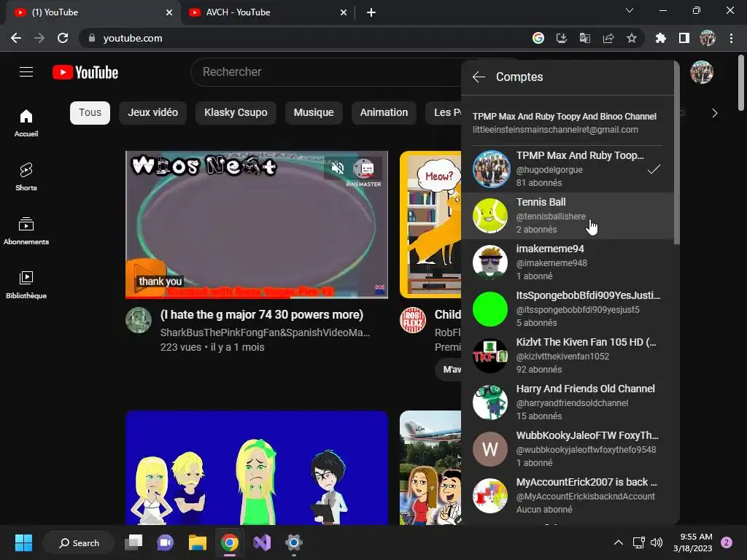Viewport: 747px width, 560px height.
Task: Click the RobFlenz channel avatar
Action: pos(413,320)
